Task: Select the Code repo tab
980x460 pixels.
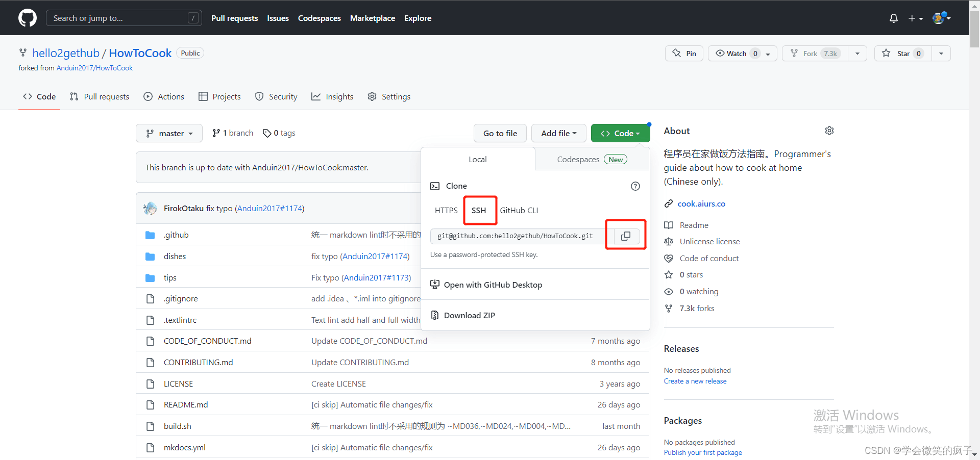Action: click(x=39, y=96)
